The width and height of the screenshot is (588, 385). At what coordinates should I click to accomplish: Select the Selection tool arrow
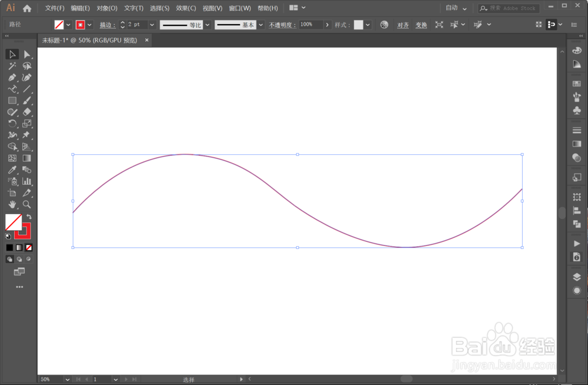point(12,55)
